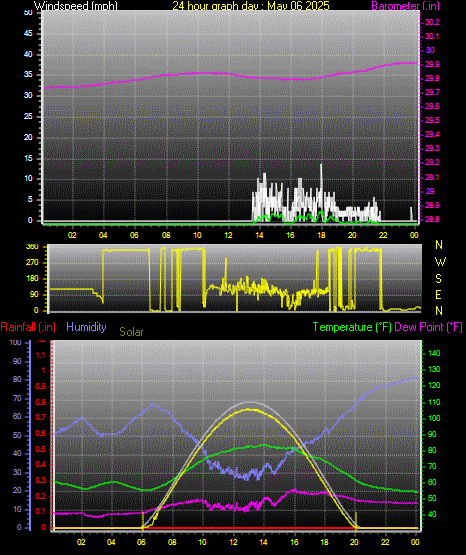
Task: Click the Windspeed (mph) axis title
Action: [x=76, y=5]
